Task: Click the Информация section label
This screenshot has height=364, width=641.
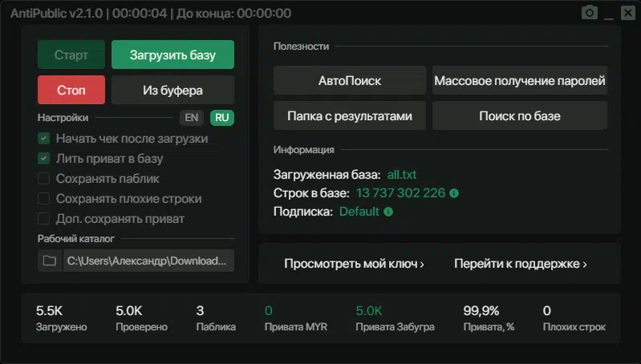Action: click(304, 149)
